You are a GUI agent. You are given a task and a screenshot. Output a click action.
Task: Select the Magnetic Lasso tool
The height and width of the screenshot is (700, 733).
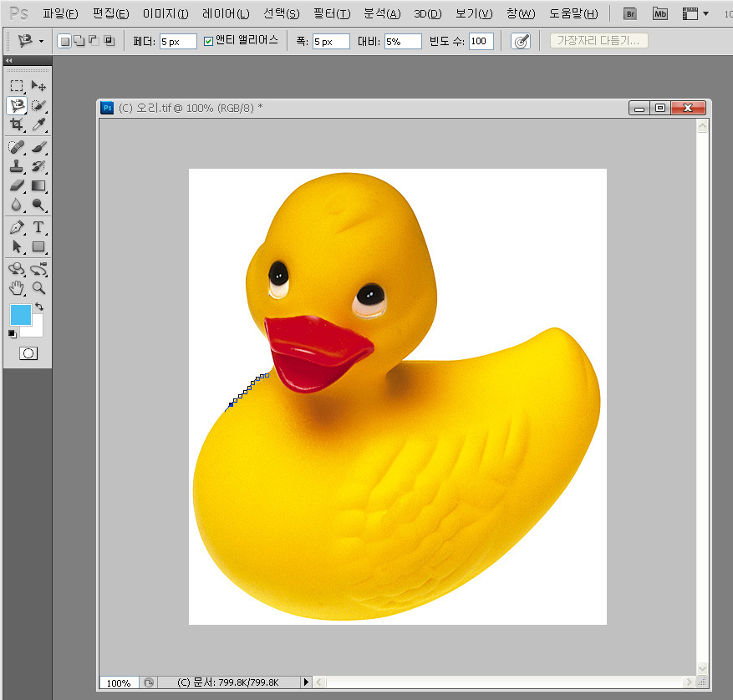tap(17, 105)
